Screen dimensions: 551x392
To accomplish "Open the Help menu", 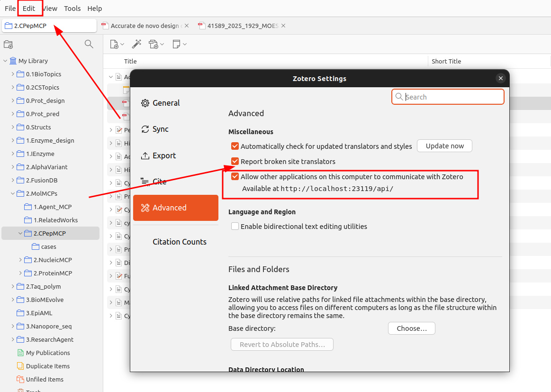I will coord(95,9).
